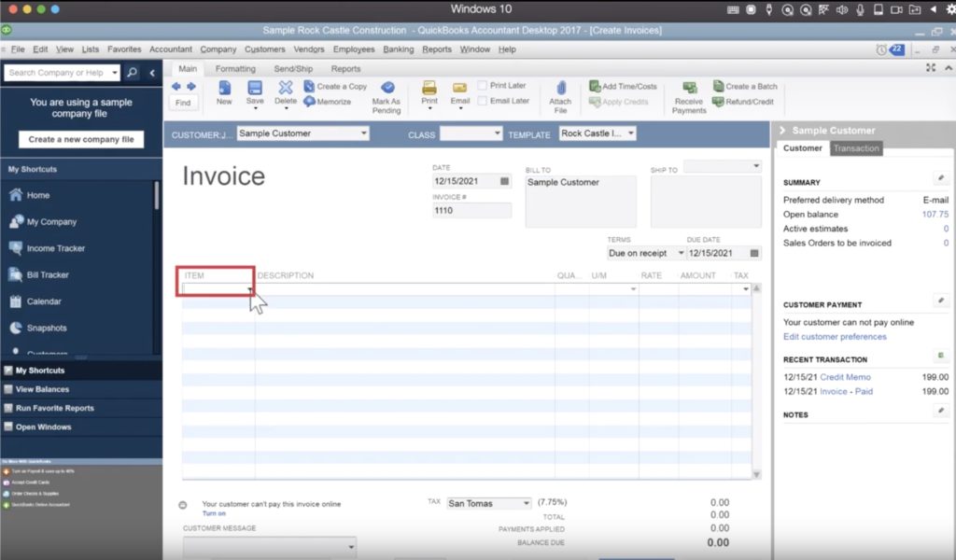Click the Find previous arrow icon
Screen dimensions: 956x560
[176, 87]
